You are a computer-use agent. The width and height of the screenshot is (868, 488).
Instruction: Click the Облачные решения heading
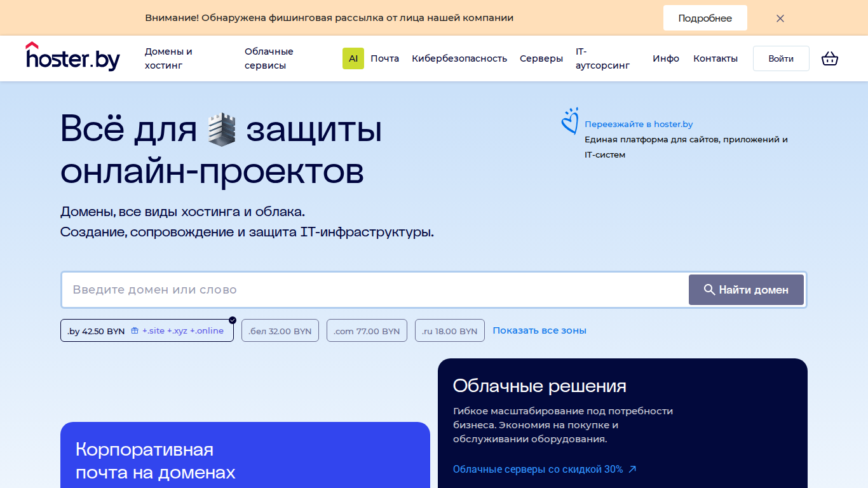(539, 386)
